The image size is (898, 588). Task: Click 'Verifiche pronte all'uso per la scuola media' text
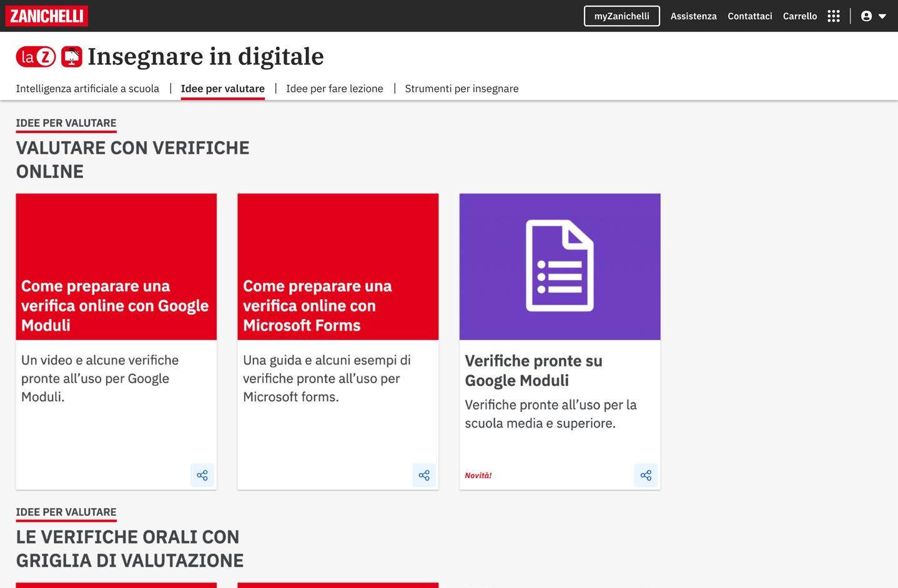coord(551,414)
